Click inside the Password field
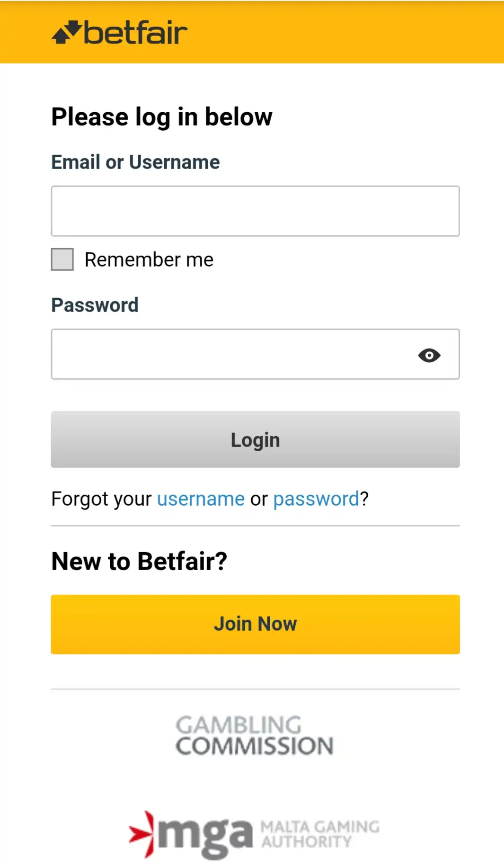This screenshot has height=867, width=504. [227, 354]
